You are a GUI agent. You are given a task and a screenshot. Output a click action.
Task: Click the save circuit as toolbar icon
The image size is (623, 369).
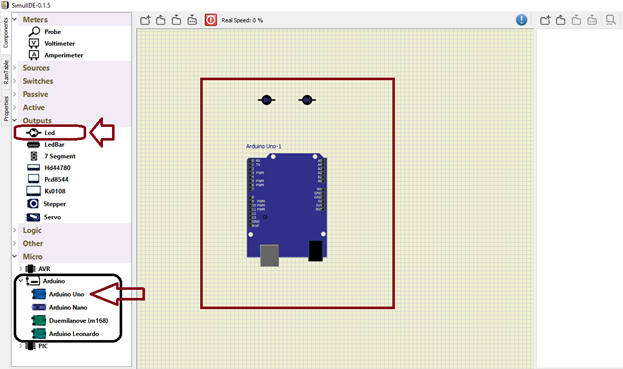click(x=192, y=20)
